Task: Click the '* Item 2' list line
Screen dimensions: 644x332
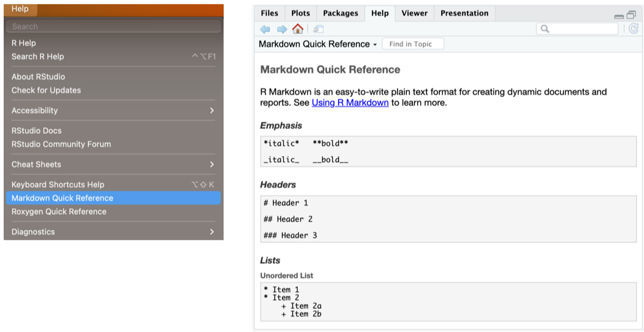Action: click(281, 298)
